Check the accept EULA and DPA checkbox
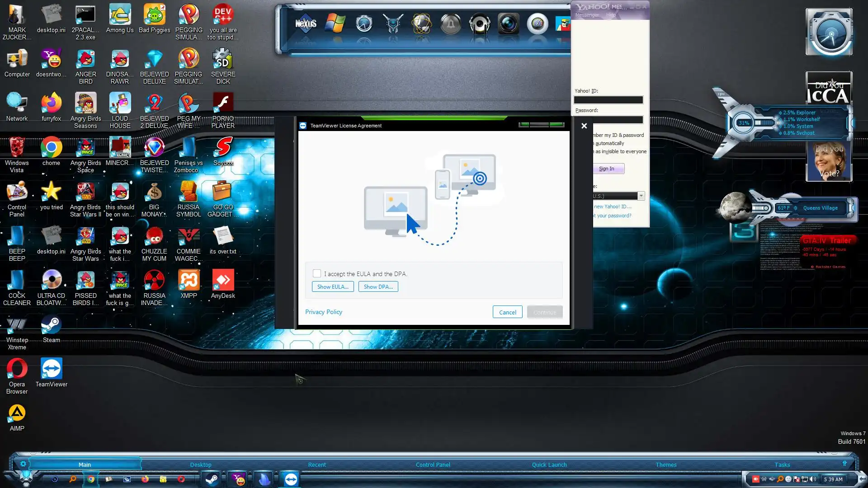 317,273
